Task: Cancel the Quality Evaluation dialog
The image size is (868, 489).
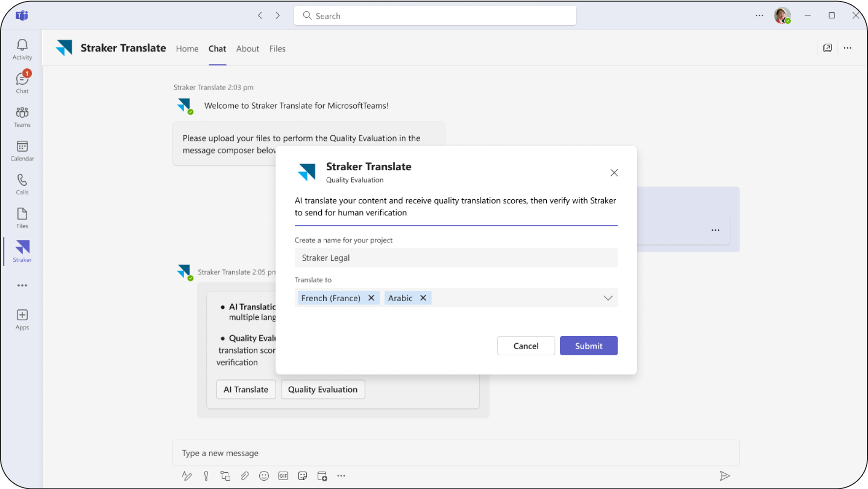Action: (x=526, y=346)
